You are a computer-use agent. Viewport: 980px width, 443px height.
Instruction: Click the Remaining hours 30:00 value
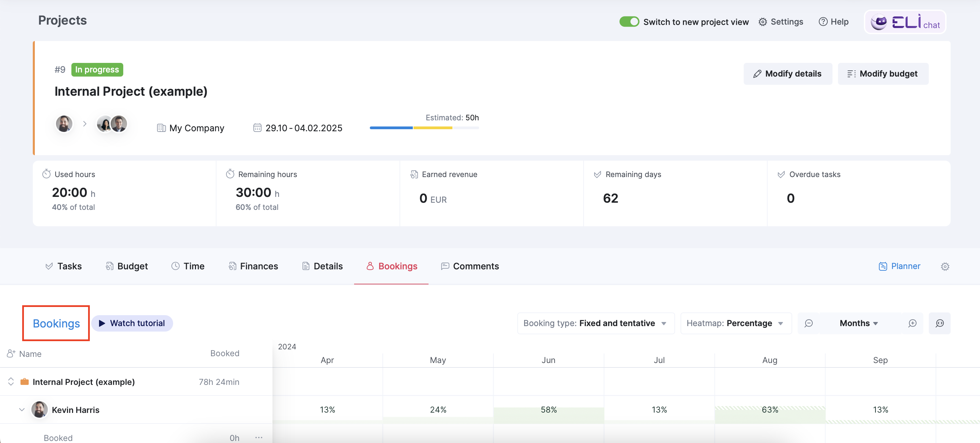253,192
